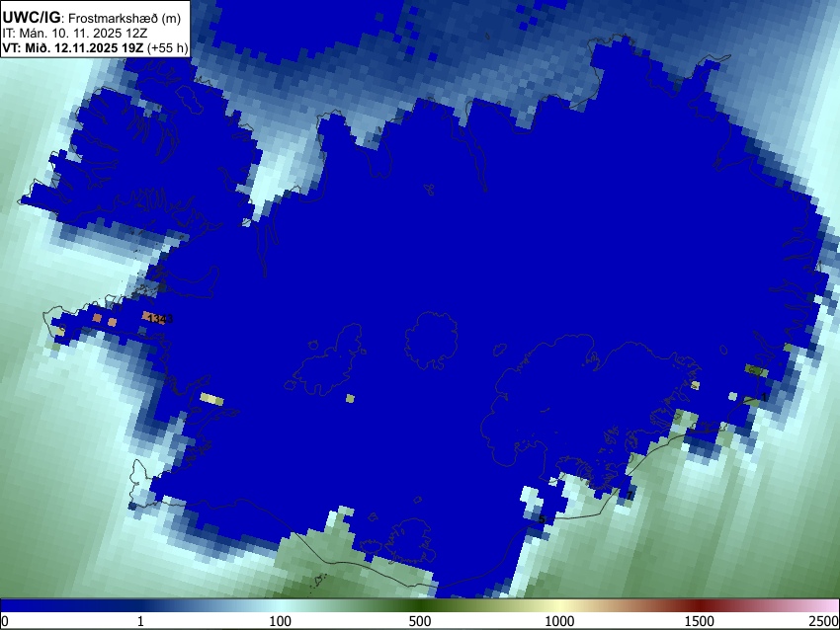The image size is (840, 630).
Task: Click the 'VT: Mið. 12.11.2025 19Z' valid time
Action: (73, 47)
